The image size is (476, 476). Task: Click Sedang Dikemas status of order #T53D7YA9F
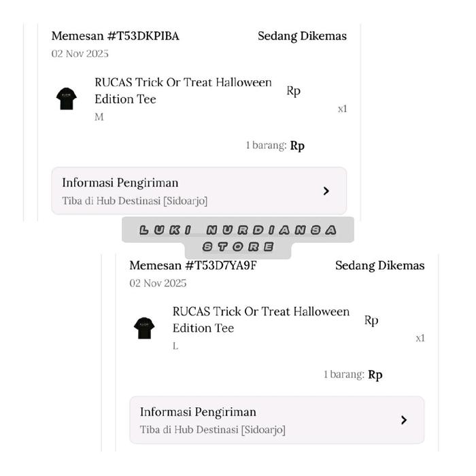point(379,265)
